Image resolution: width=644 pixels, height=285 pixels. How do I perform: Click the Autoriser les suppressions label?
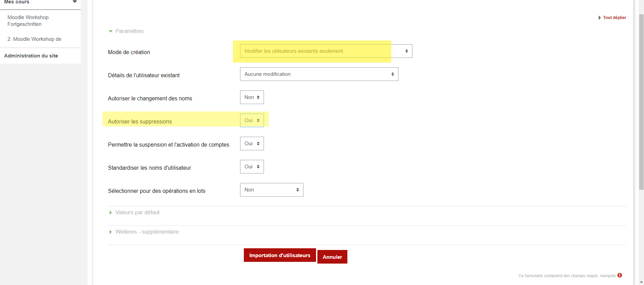(x=140, y=121)
